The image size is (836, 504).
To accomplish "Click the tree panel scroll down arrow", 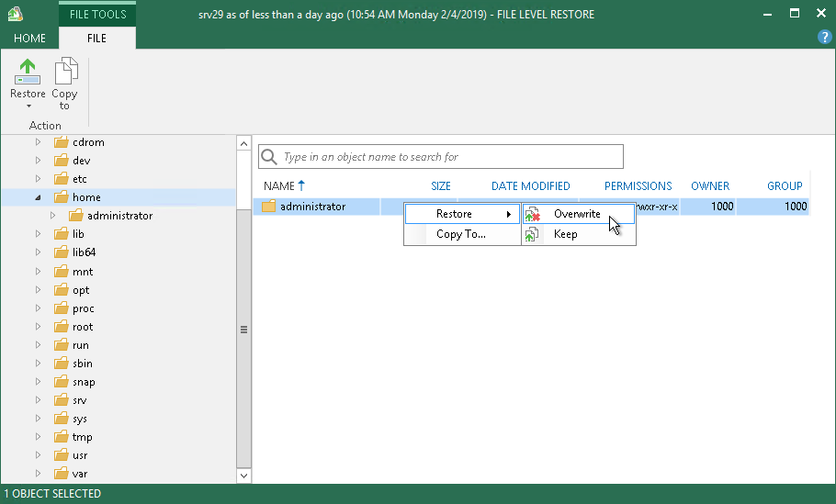I will [243, 476].
